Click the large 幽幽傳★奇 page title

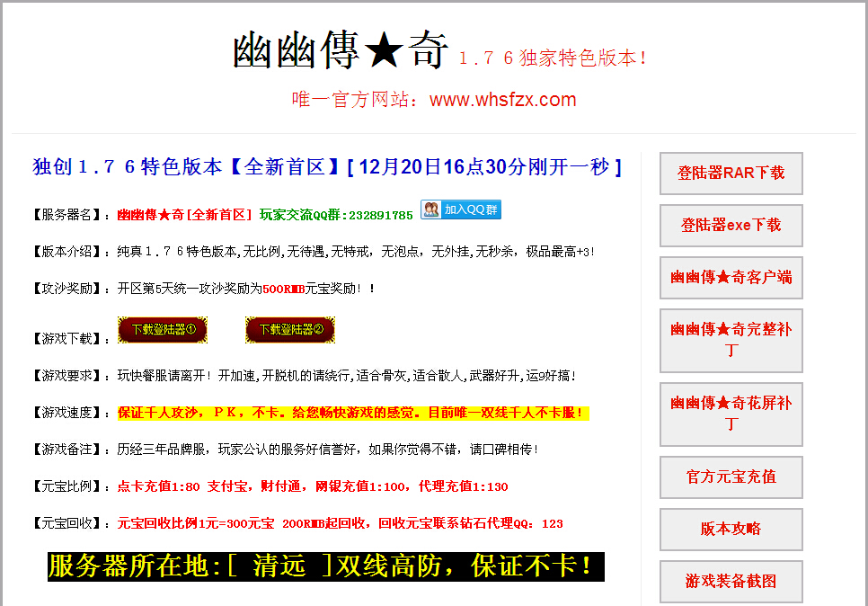[341, 51]
